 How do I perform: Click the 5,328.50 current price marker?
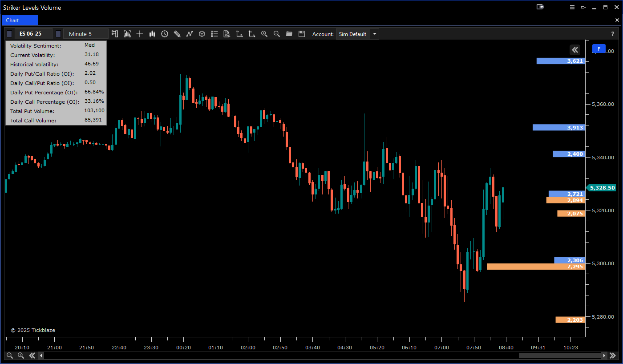[x=602, y=188]
